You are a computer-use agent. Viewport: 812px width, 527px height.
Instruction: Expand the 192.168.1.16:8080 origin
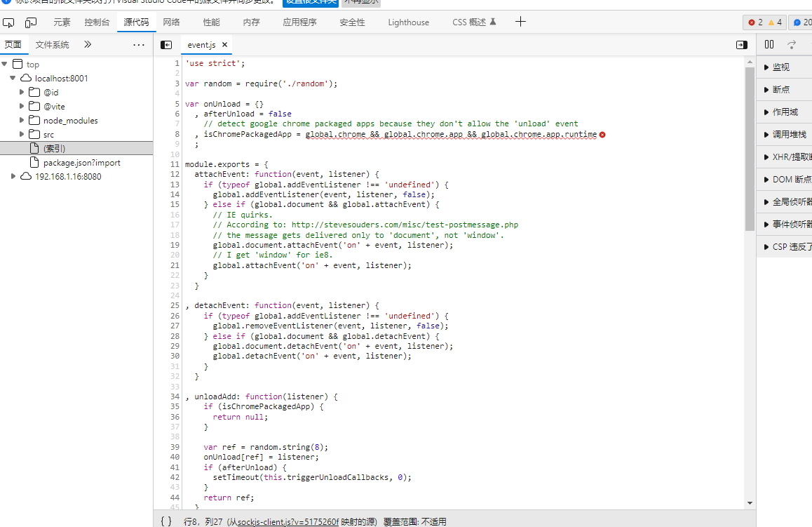(x=13, y=177)
